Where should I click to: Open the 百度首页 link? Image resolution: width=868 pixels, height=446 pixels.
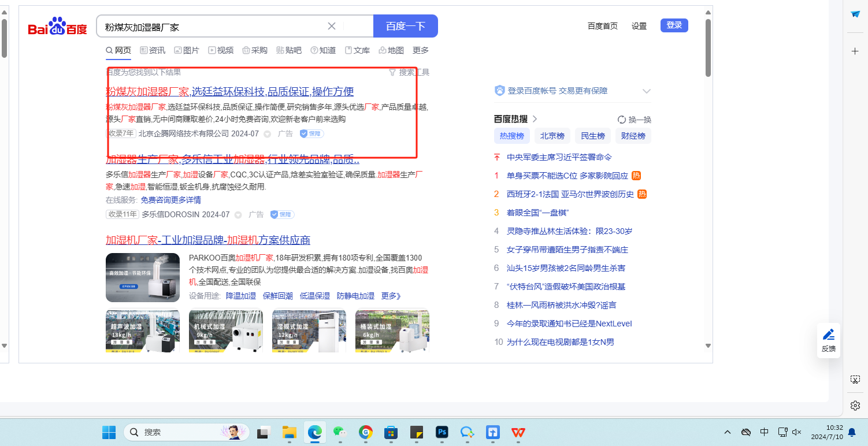pos(603,26)
